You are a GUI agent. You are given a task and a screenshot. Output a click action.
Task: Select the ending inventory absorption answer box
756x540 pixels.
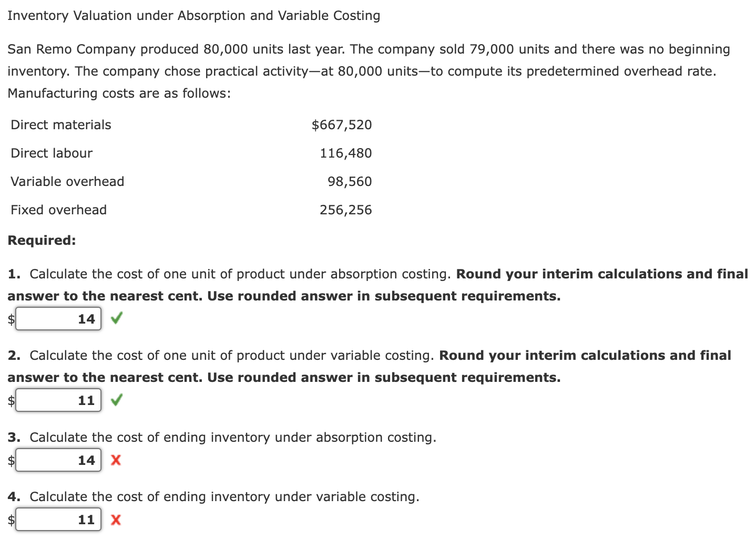point(58,460)
